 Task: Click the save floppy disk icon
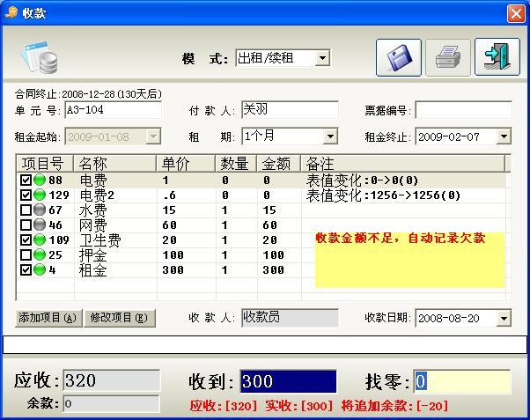[399, 57]
